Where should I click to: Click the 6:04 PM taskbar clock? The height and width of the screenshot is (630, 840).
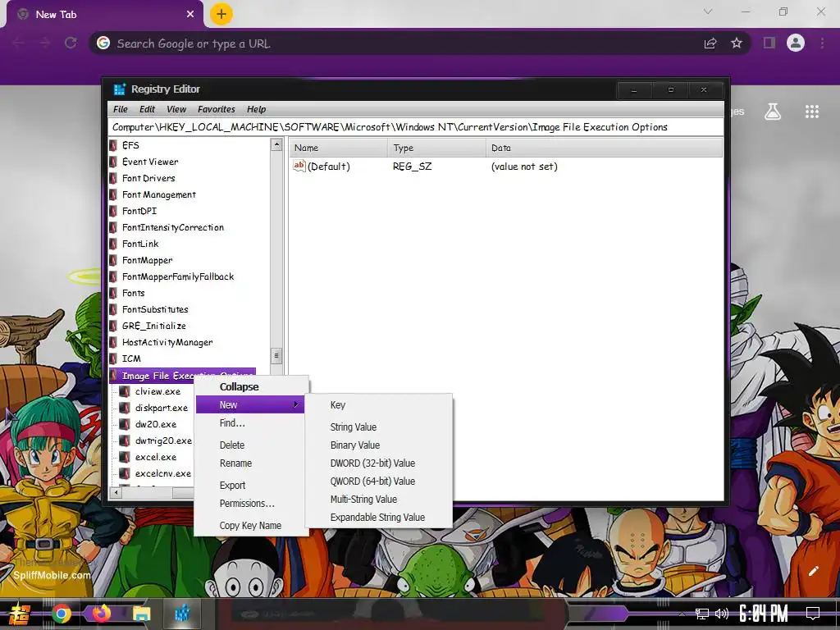(x=764, y=614)
